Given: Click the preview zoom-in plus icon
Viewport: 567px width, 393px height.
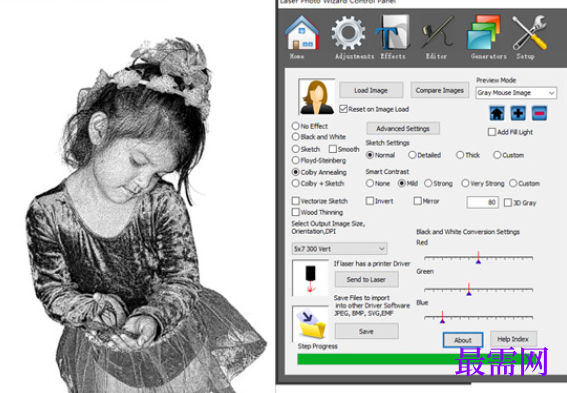Looking at the screenshot, I should click(518, 113).
